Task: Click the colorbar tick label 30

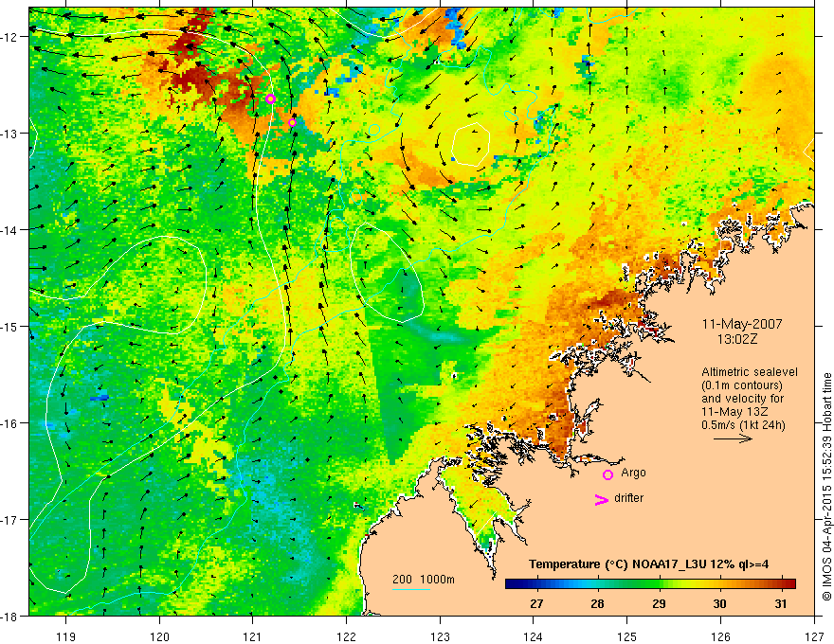Action: click(719, 604)
